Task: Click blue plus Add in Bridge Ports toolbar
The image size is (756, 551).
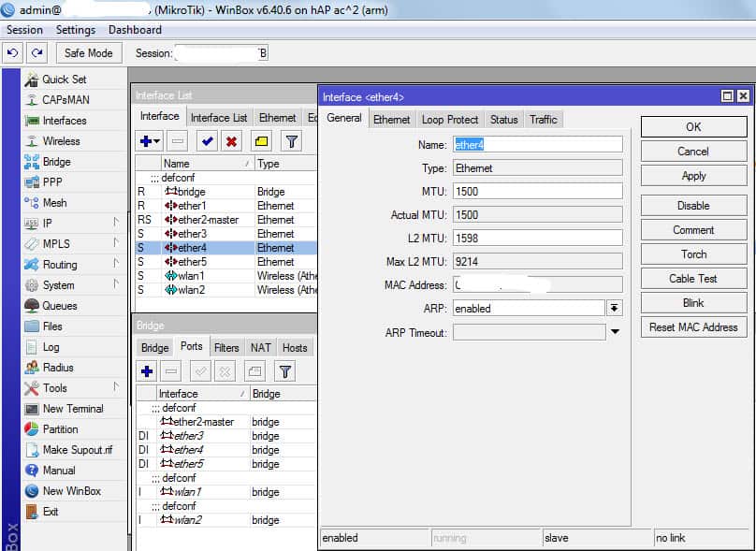Action: (x=147, y=371)
